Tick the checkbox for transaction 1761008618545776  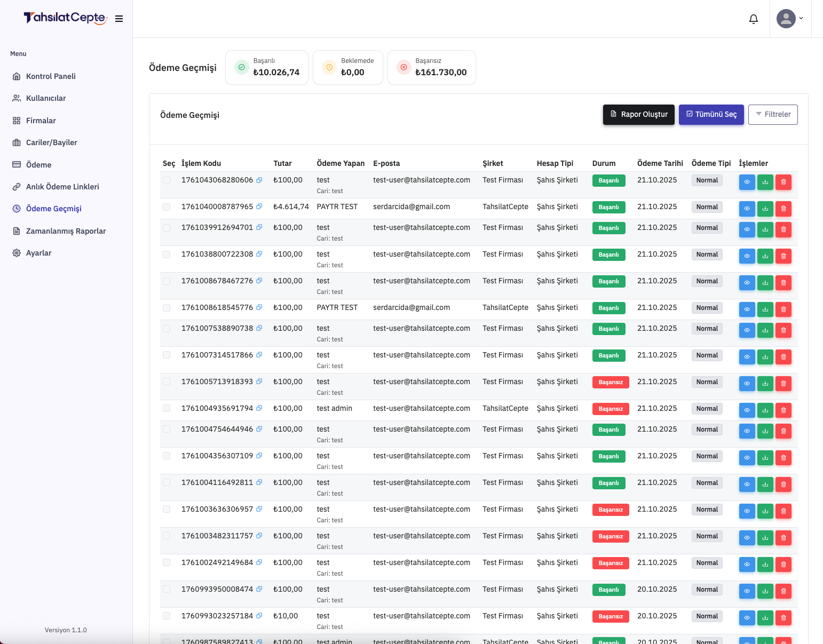[x=167, y=308]
